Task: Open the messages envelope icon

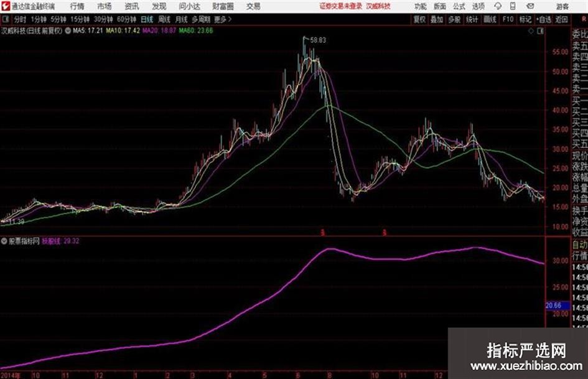Action: tap(530, 6)
